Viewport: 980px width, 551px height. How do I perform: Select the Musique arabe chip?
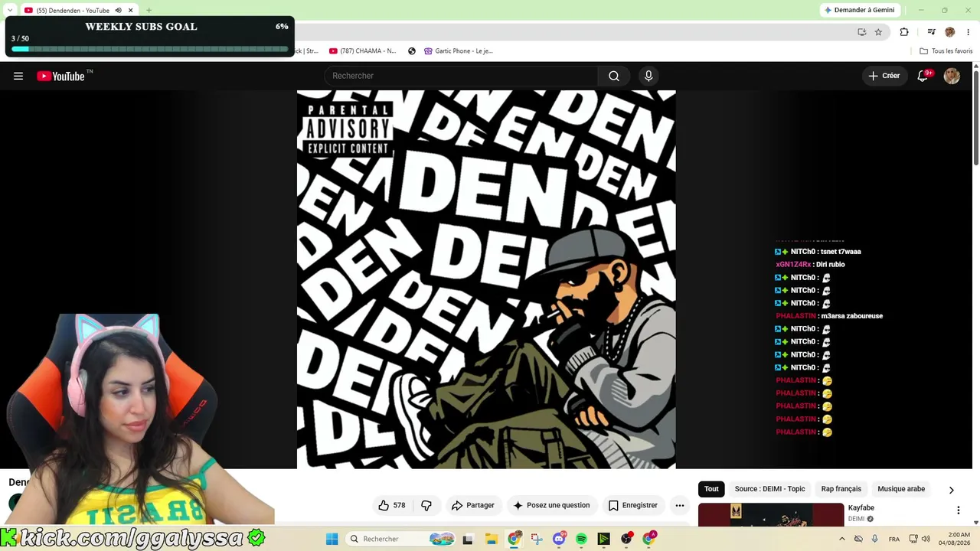(901, 489)
